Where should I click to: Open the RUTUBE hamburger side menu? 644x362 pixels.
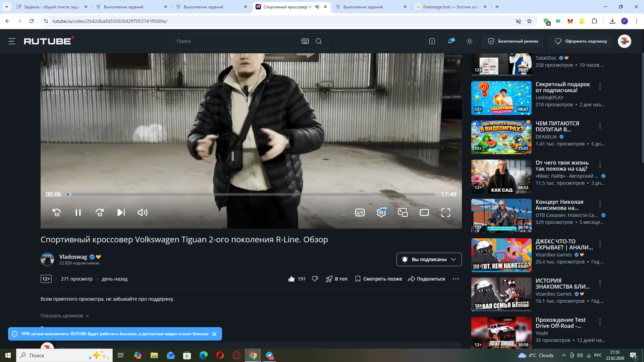pos(12,41)
